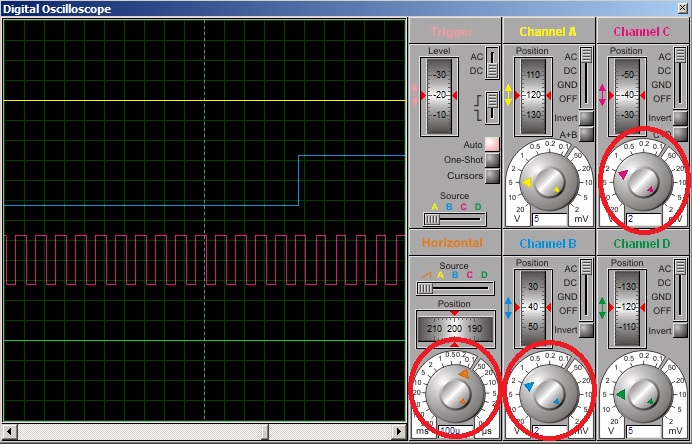Click Channel C coupling mode slider

pos(680,78)
